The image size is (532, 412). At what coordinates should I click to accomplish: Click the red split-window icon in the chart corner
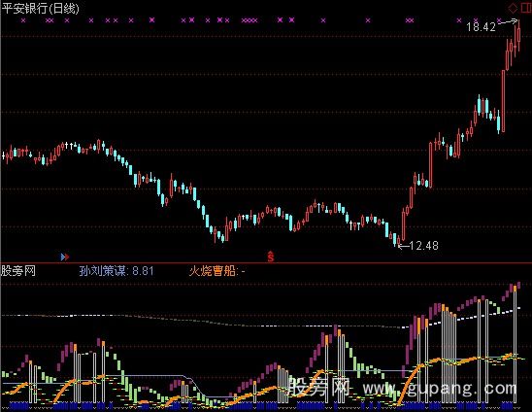coord(526,8)
